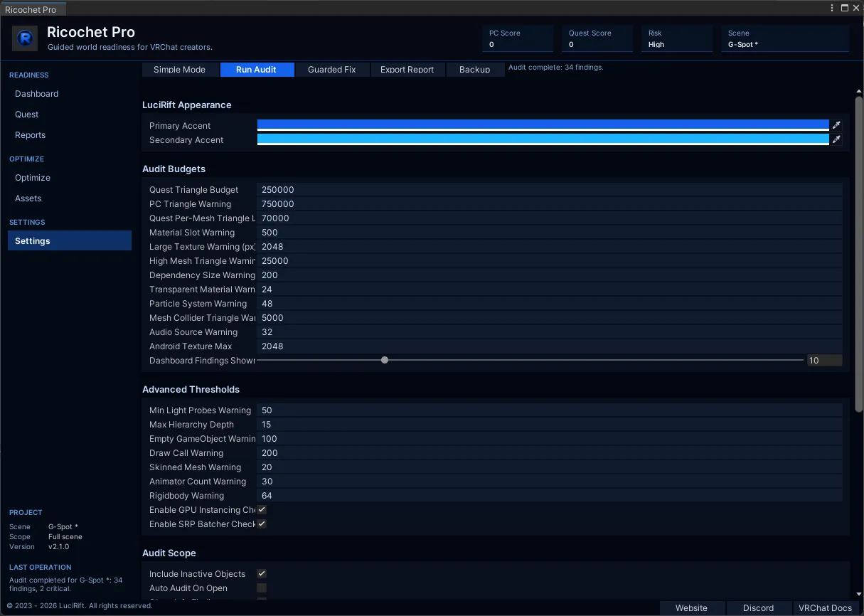The image size is (864, 616).
Task: Click the Dashboard Findings Shown slider handle
Action: click(x=385, y=360)
